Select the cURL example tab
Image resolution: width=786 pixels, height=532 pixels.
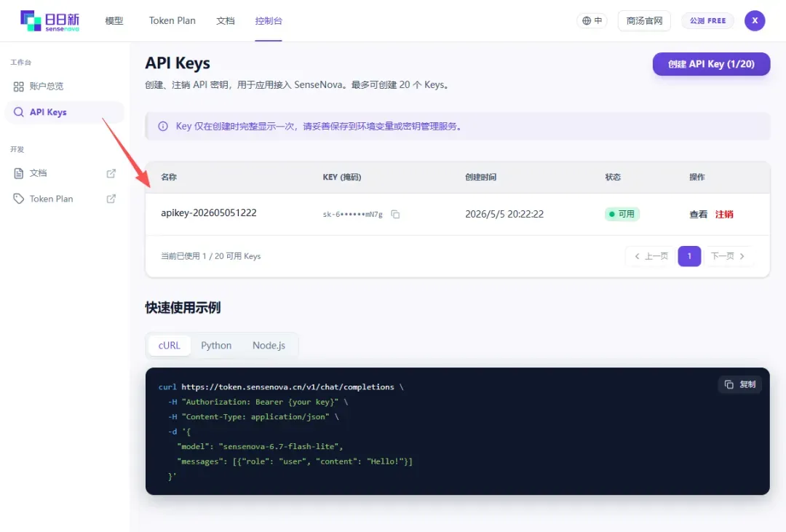coord(170,346)
